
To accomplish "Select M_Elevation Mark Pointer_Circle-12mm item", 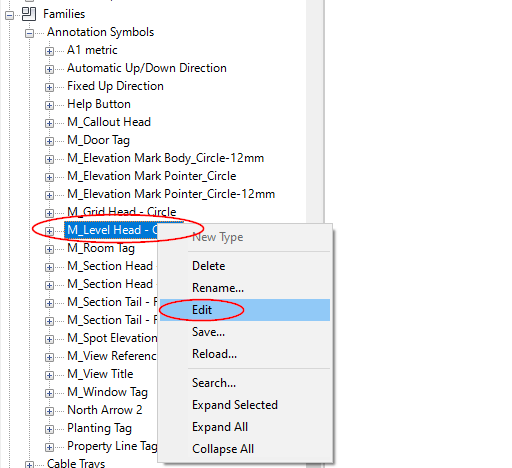I will (x=171, y=194).
